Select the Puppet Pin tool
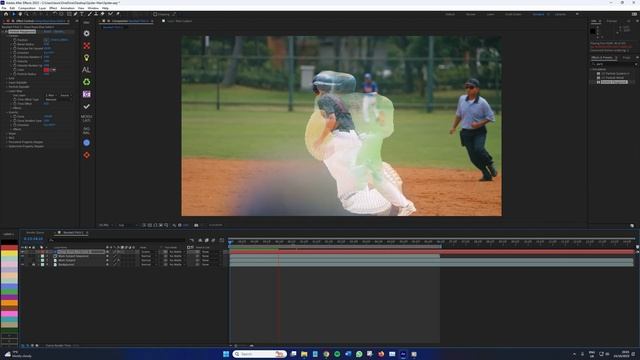 pos(118,14)
